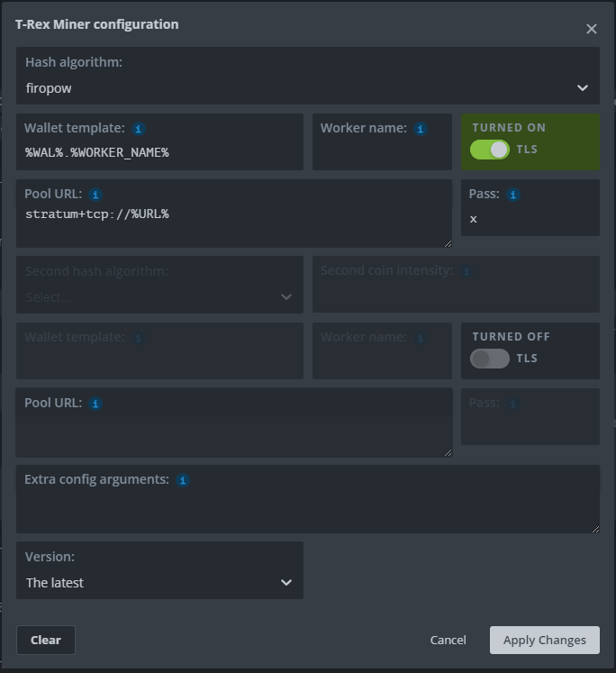Screen dimensions: 616x673
Task: Click info icon next to Second coin intensity
Action: [467, 271]
